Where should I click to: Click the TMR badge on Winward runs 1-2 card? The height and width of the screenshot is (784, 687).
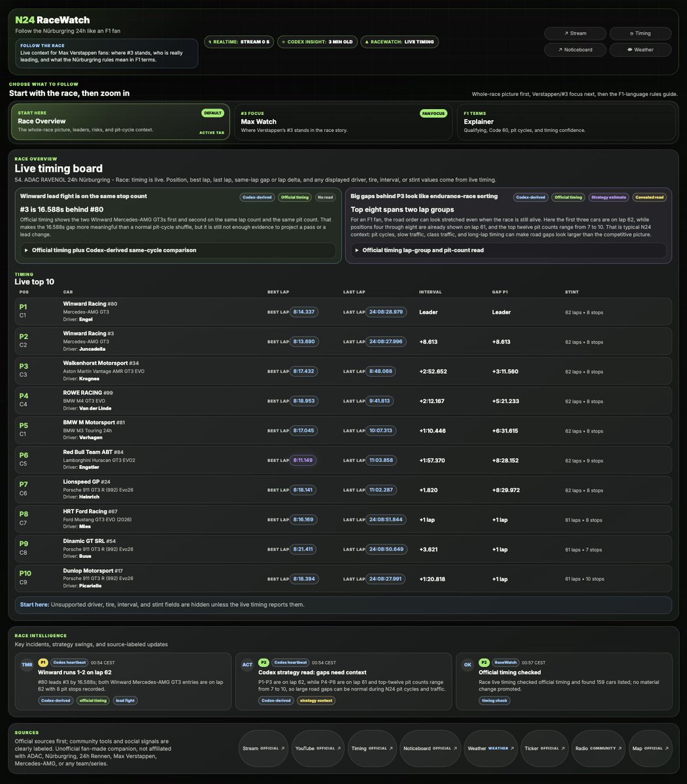coord(27,665)
